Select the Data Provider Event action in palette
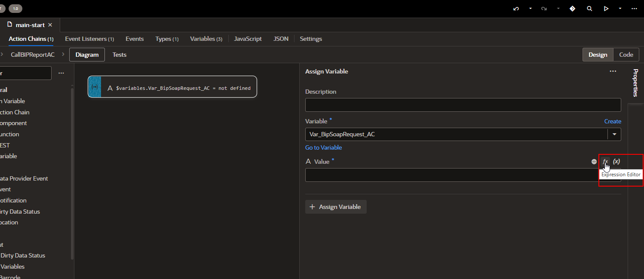644x279 pixels. pyautogui.click(x=24, y=178)
